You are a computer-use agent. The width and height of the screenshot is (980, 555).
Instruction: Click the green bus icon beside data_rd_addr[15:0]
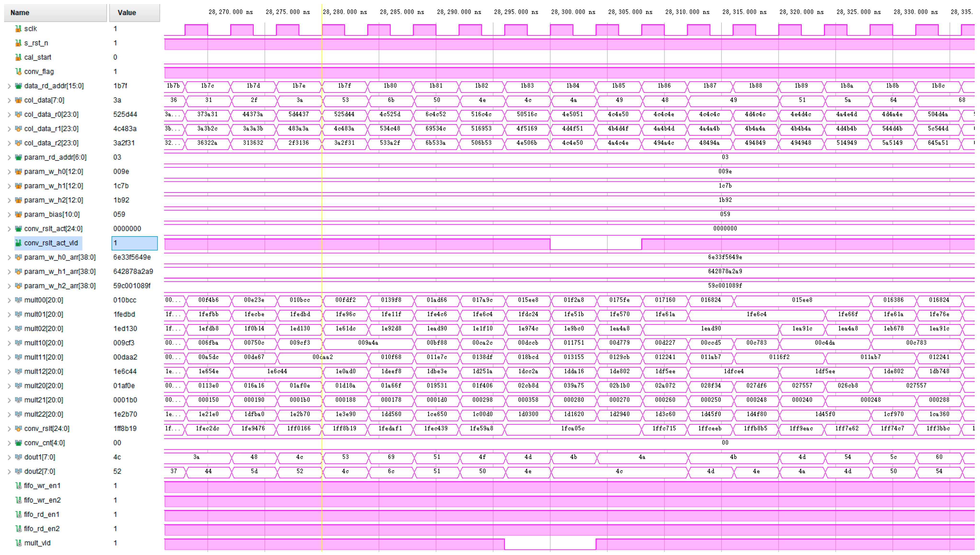(18, 86)
